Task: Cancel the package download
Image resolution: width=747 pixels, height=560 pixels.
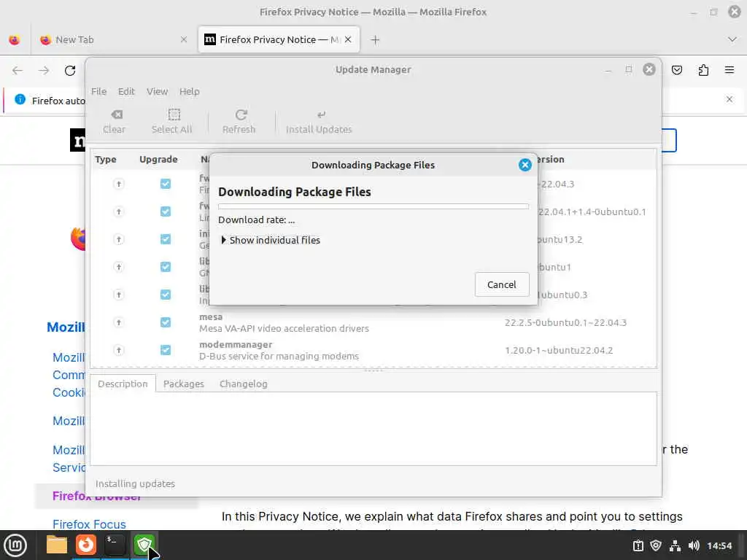Action: [502, 284]
